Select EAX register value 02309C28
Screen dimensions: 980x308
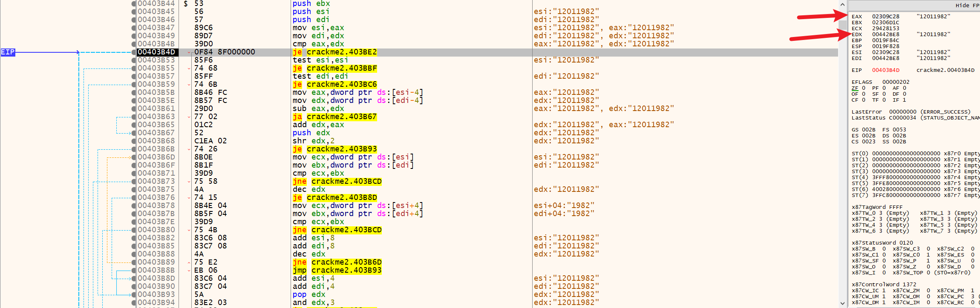click(x=885, y=17)
